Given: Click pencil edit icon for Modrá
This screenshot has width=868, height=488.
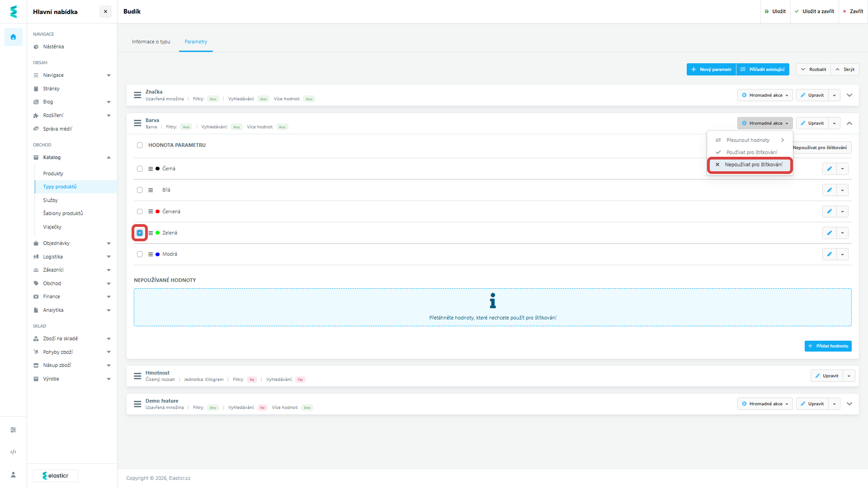Looking at the screenshot, I should point(829,254).
